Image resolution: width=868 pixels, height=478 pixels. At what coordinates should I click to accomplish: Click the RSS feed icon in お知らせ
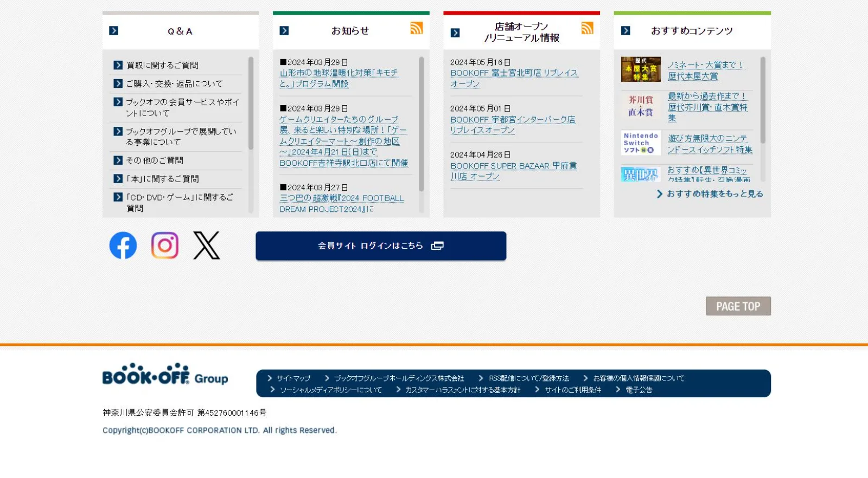point(417,28)
